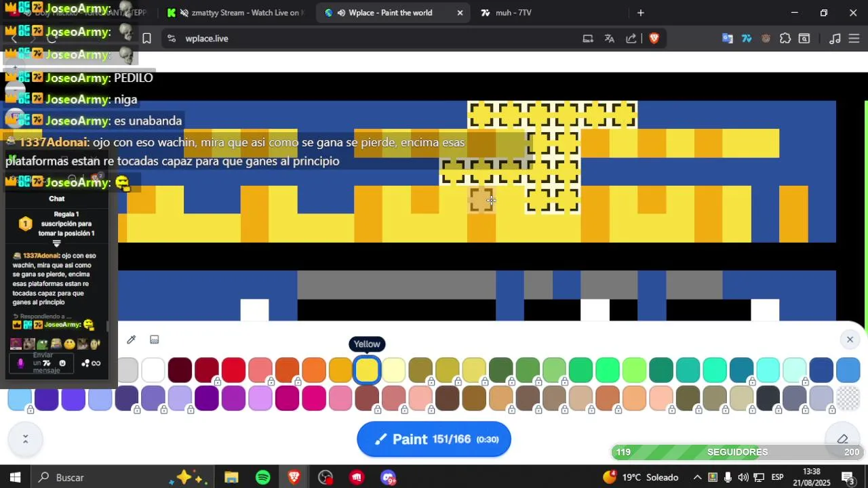Expand the gift subscription banner arrow
This screenshot has height=488, width=868.
click(x=57, y=243)
